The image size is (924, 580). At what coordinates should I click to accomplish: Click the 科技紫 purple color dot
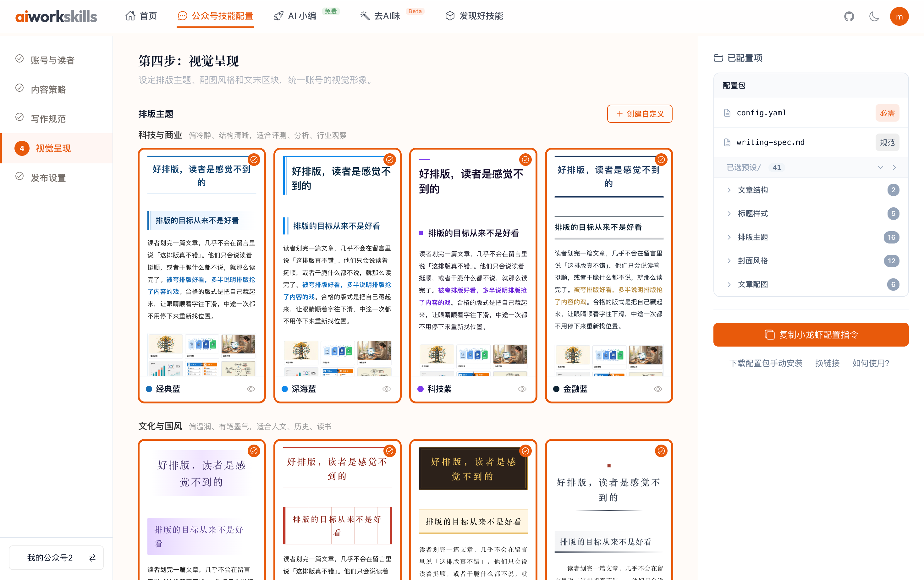(420, 389)
